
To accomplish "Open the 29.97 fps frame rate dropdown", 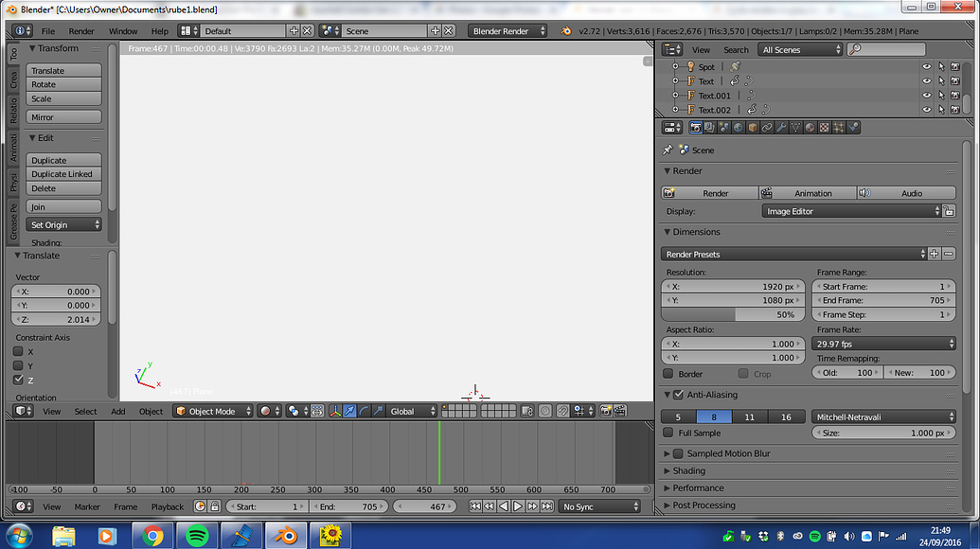I will tap(883, 344).
